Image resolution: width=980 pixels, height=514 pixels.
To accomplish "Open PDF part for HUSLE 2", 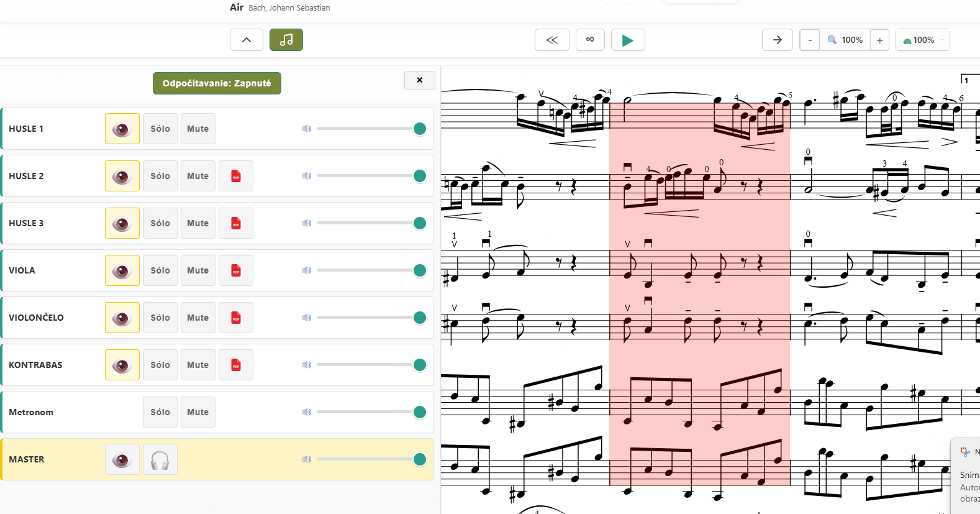I will [236, 176].
